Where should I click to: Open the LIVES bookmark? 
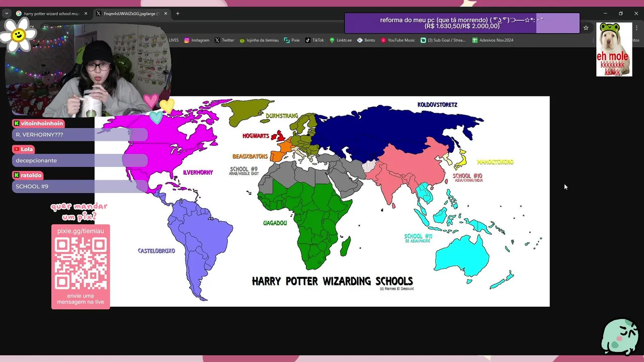point(174,40)
